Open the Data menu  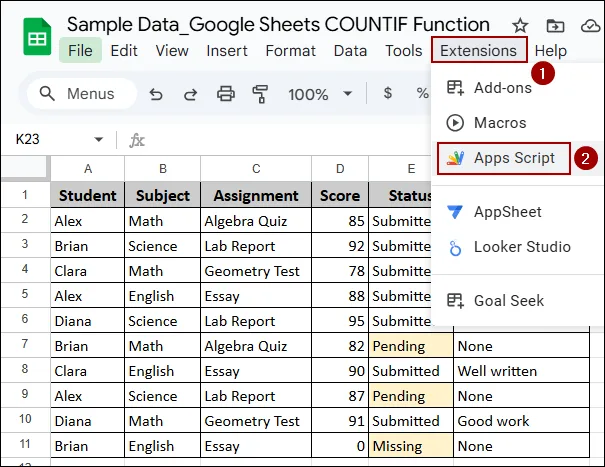350,51
